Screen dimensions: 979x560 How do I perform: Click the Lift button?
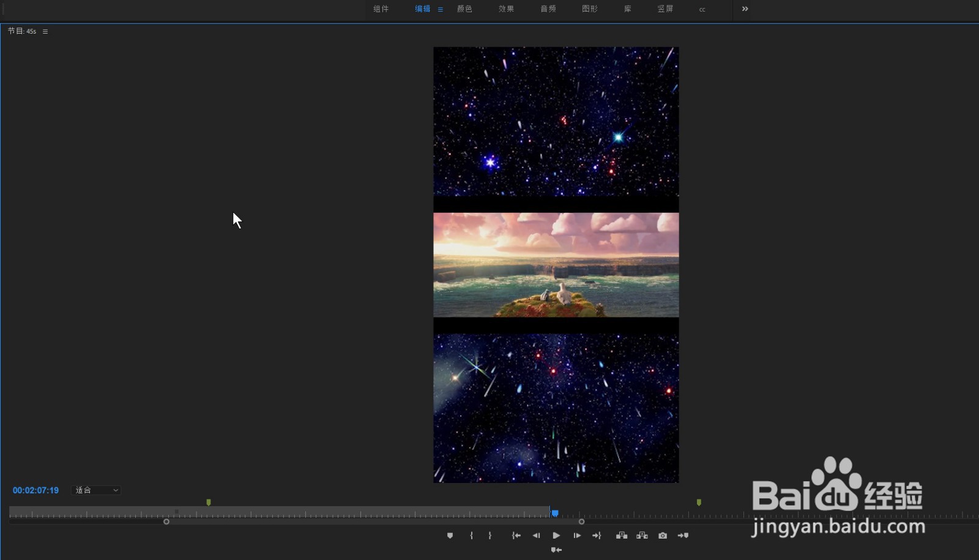(x=622, y=536)
